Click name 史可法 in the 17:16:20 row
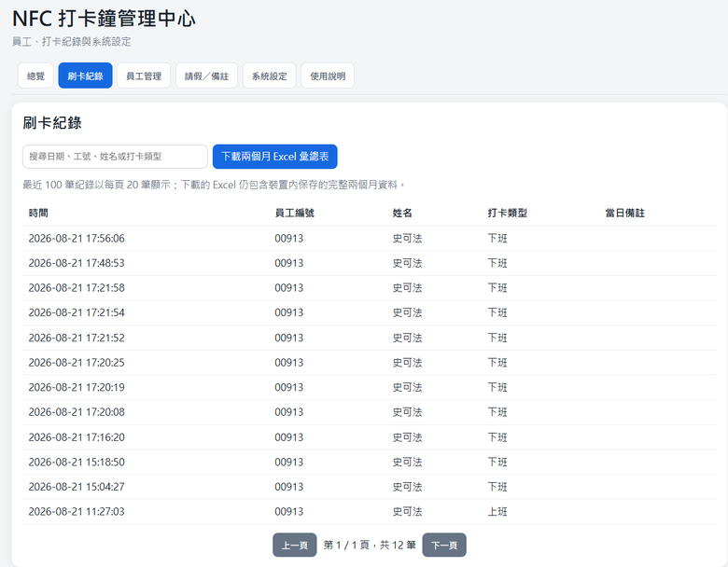Viewport: 728px width, 567px height. [x=407, y=437]
